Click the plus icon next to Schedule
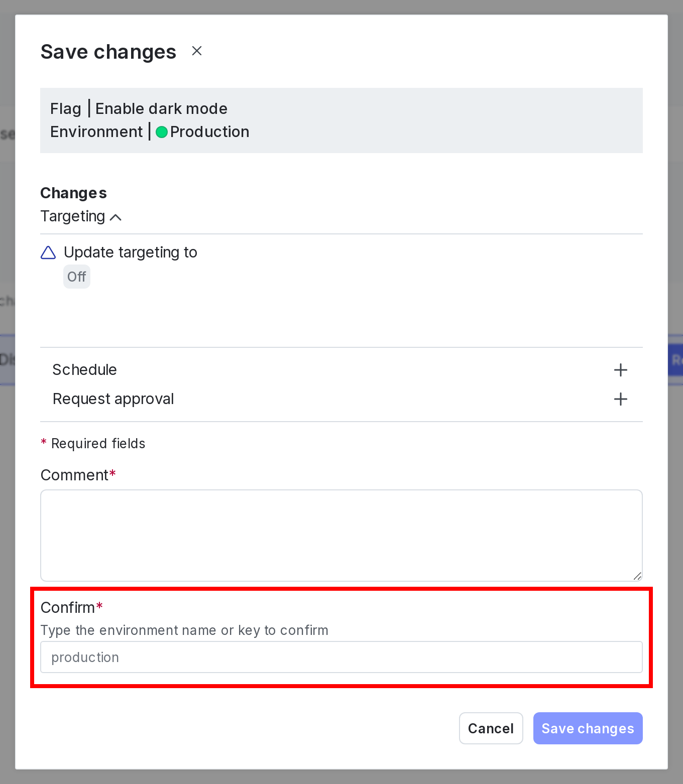The width and height of the screenshot is (683, 784). click(621, 370)
